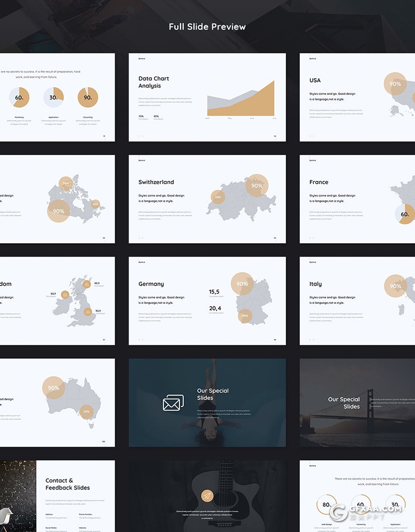Click the 50% bubble on the Australia map
This screenshot has width=415, height=532.
tap(87, 412)
